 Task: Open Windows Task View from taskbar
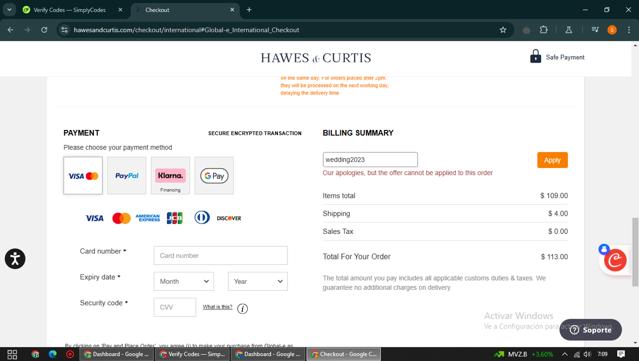point(12,354)
